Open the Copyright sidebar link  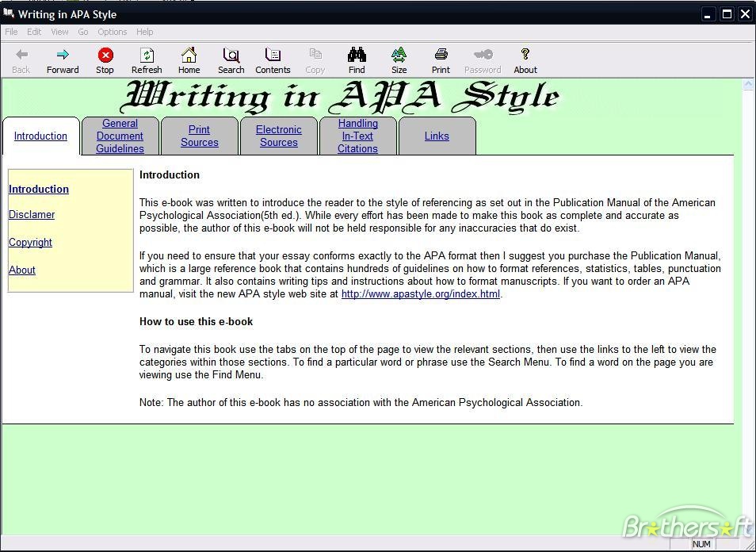tap(30, 242)
